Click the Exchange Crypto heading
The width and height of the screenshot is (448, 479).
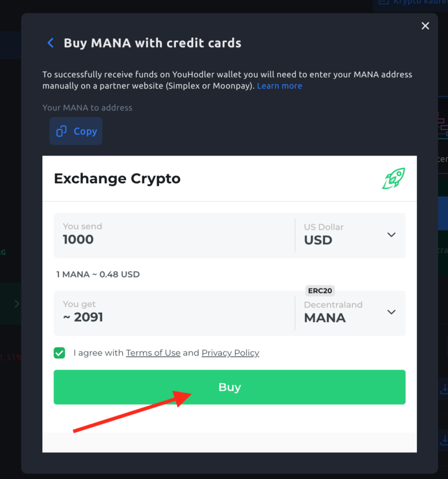117,179
